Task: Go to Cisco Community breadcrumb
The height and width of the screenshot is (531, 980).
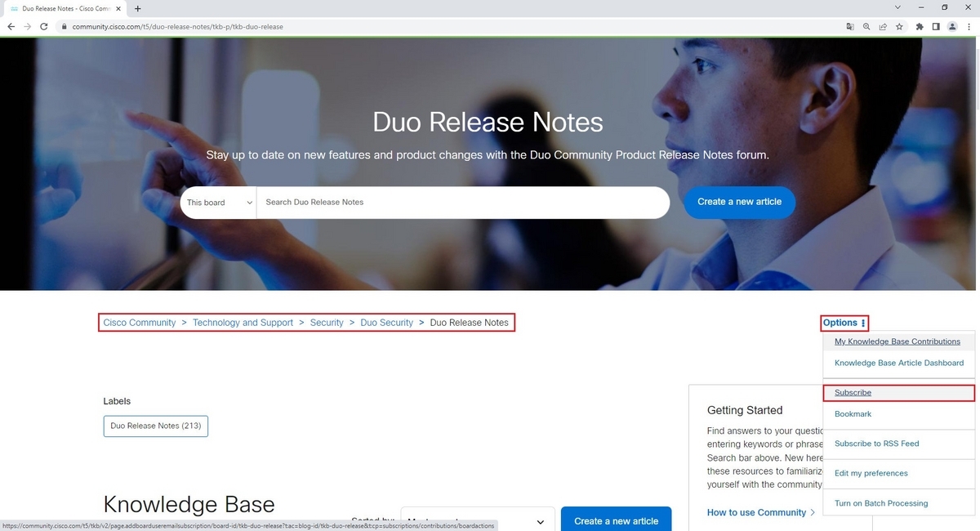Action: (140, 323)
